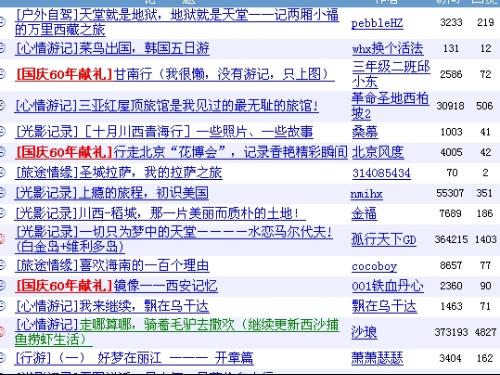The image size is (500, 375).
Task: Click the reply count 186
Action: click(x=485, y=213)
